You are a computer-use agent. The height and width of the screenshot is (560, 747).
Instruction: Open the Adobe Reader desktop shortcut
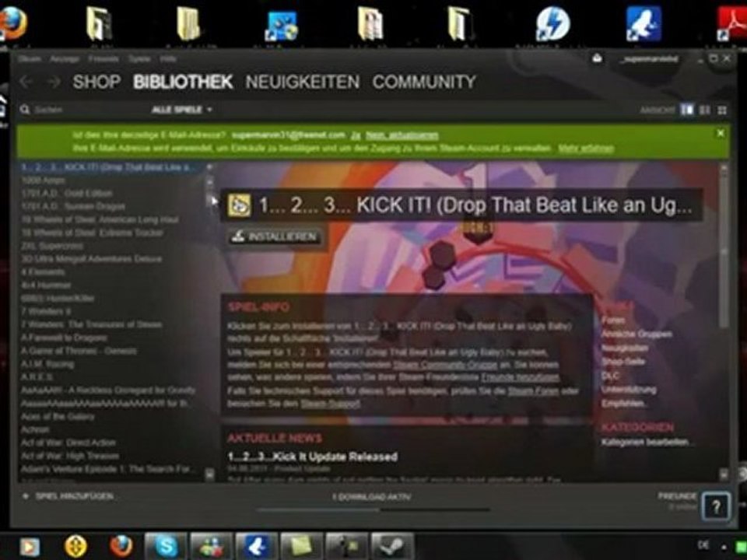(733, 23)
